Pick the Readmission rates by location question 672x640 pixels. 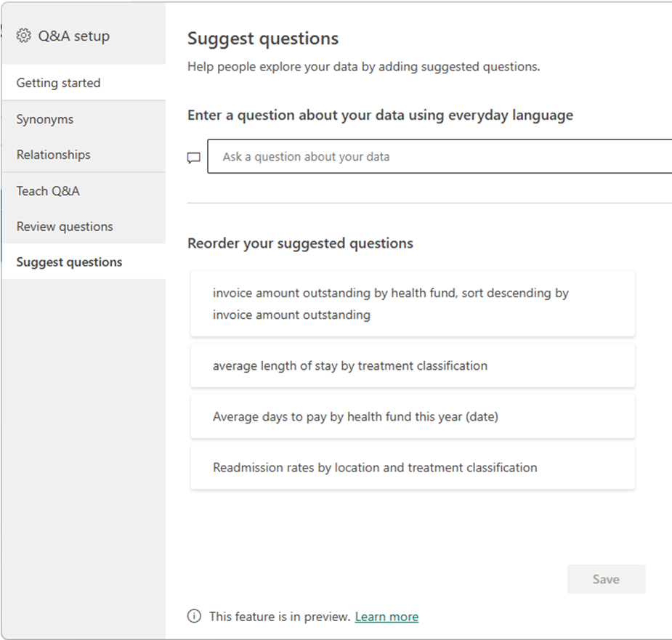tap(412, 468)
